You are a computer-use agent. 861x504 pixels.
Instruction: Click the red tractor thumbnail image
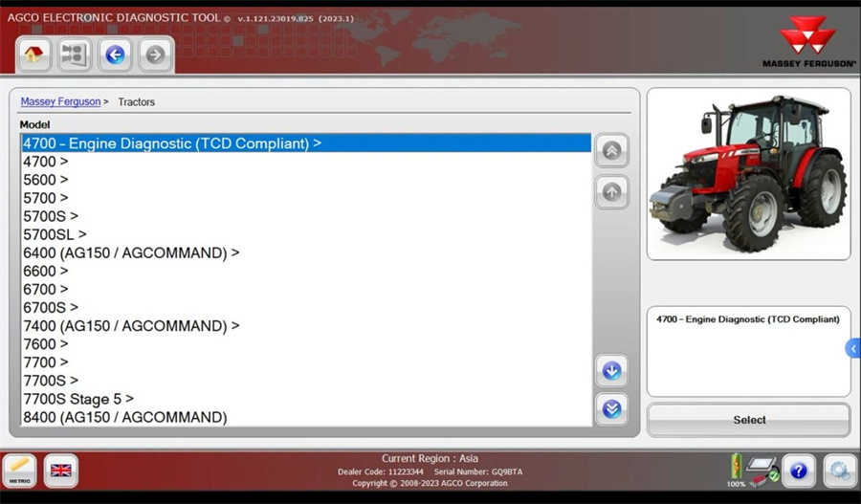[748, 173]
